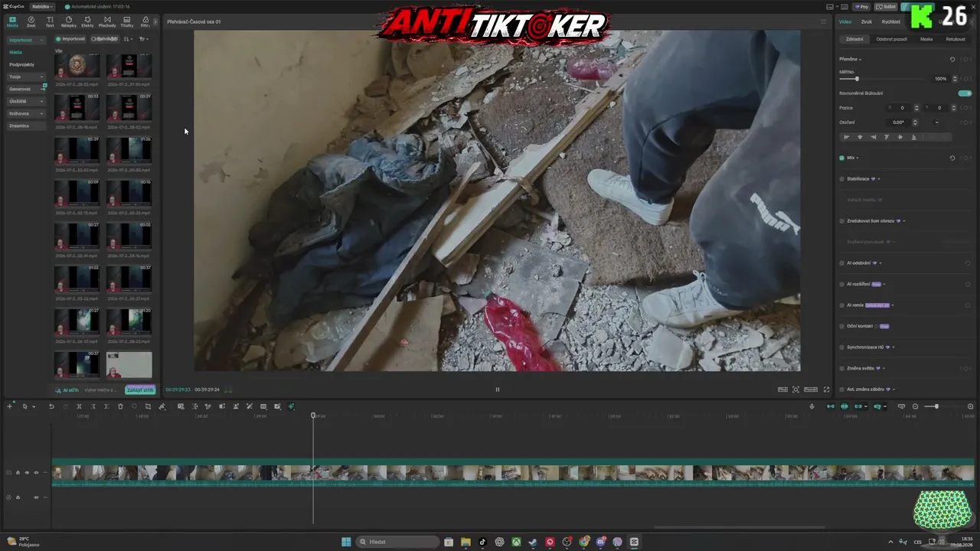The height and width of the screenshot is (551, 980).
Task: Click the redo arrow in timeline toolbar
Action: pyautogui.click(x=65, y=406)
